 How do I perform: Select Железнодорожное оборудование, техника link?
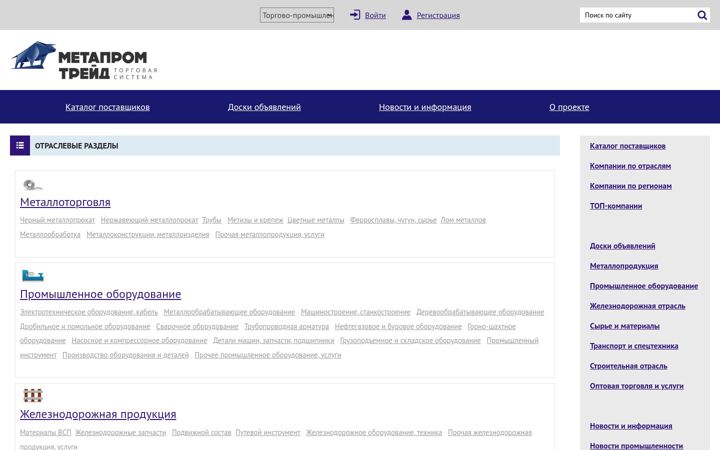374,432
